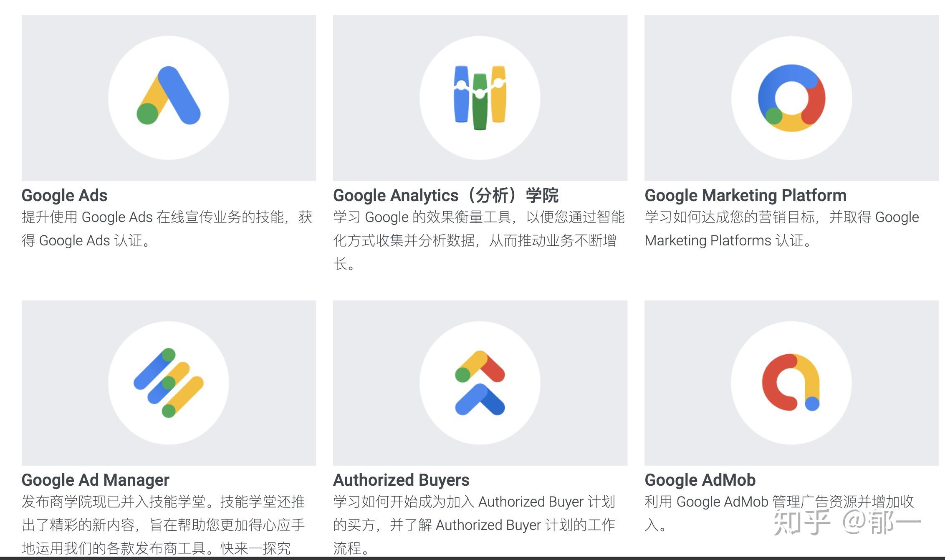
Task: Click the Google AdMob logo icon
Action: click(791, 382)
